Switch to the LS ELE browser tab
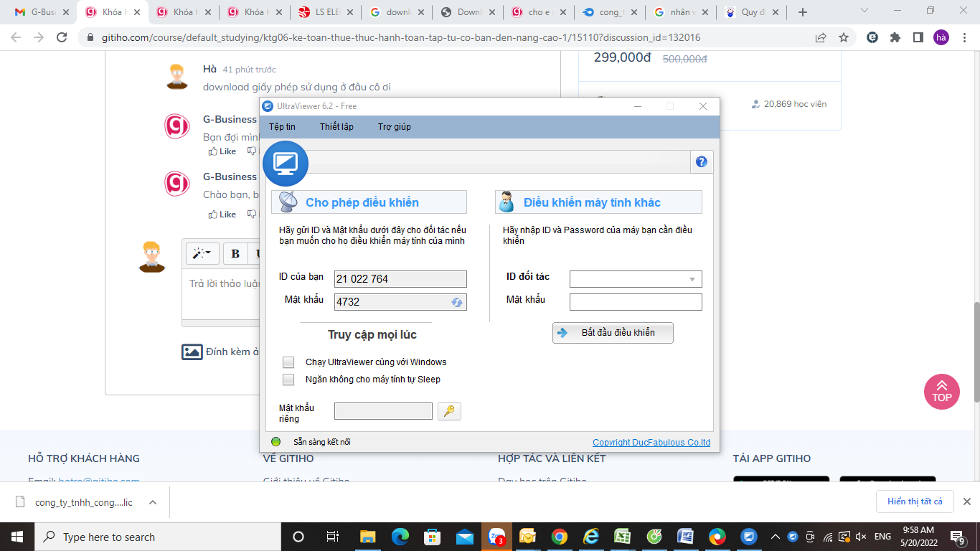 pos(326,12)
